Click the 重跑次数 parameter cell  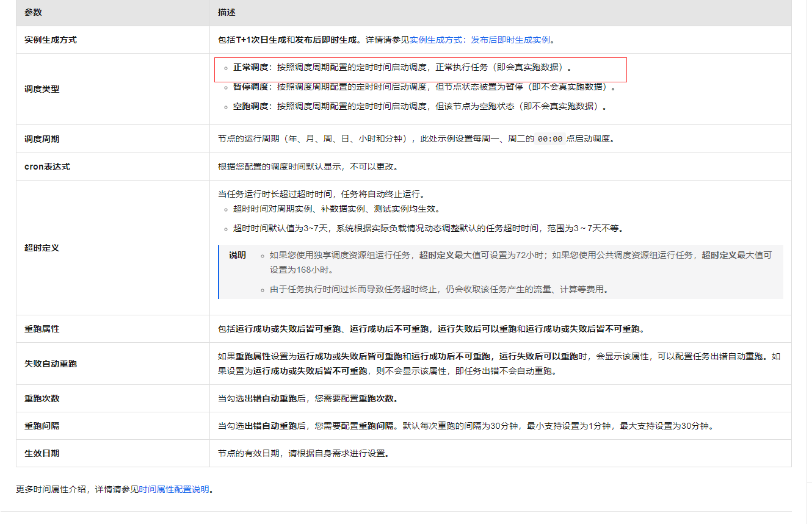112,398
